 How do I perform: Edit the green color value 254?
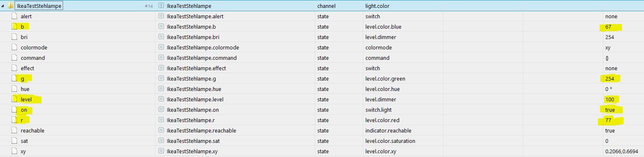click(x=610, y=78)
